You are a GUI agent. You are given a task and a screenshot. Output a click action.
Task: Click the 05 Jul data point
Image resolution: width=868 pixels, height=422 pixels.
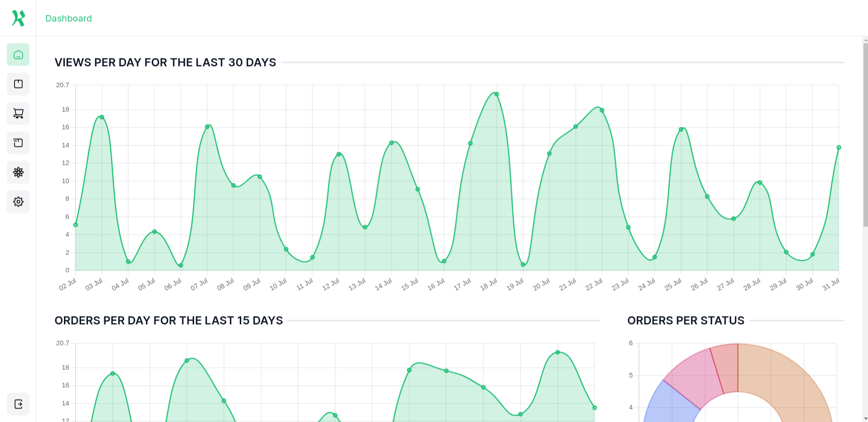click(x=155, y=231)
